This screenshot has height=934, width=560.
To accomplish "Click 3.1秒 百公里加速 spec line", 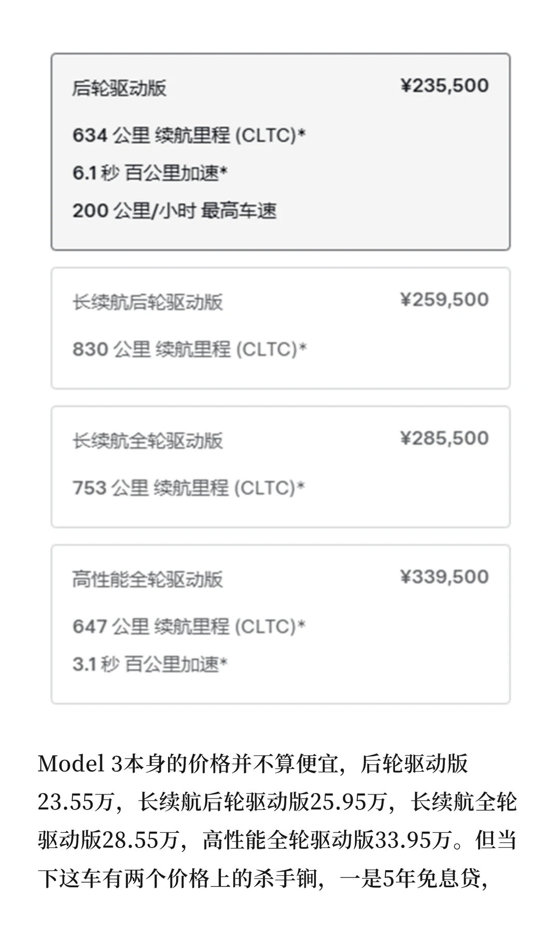I will (150, 664).
